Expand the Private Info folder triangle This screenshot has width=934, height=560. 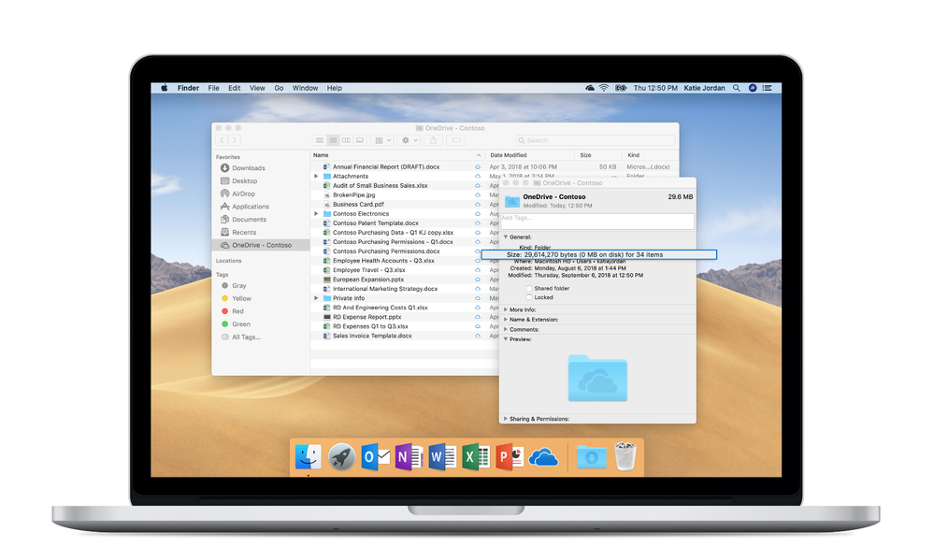[316, 298]
